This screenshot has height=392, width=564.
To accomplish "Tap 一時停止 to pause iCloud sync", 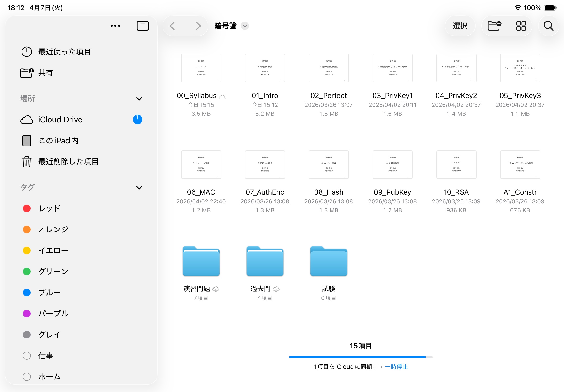I will tap(396, 367).
